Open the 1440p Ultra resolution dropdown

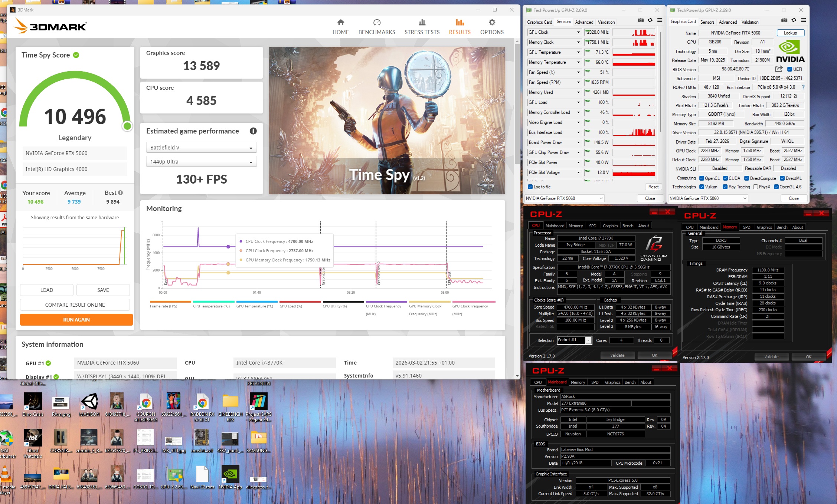coord(201,162)
